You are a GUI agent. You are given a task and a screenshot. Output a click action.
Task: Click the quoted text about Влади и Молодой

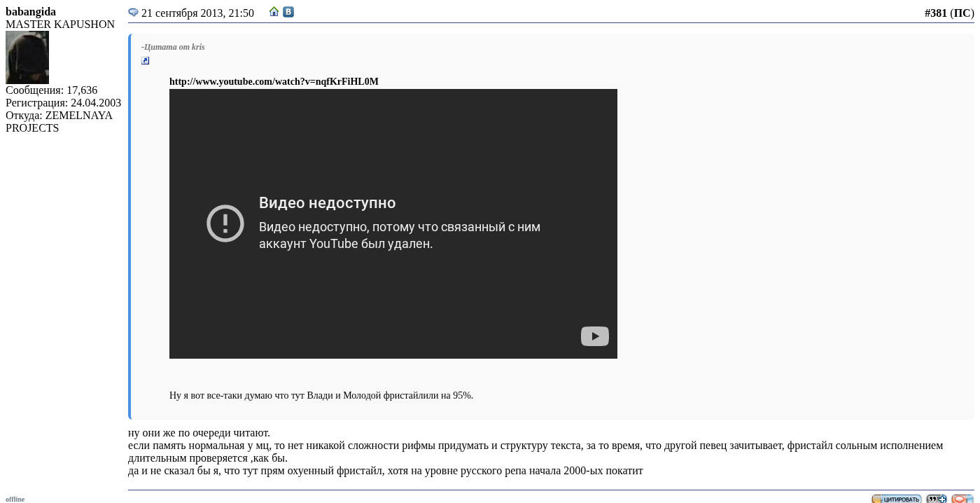point(321,396)
